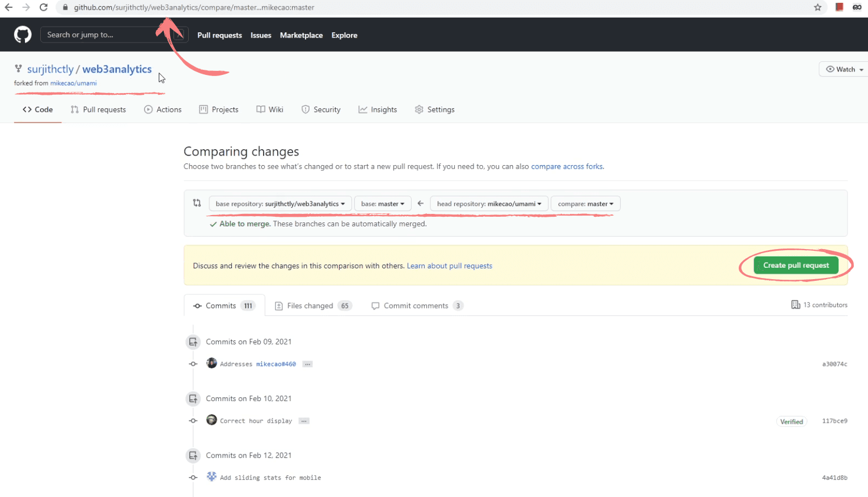The width and height of the screenshot is (868, 497).
Task: Click avatar beside Add sliding stats commit
Action: [x=211, y=477]
